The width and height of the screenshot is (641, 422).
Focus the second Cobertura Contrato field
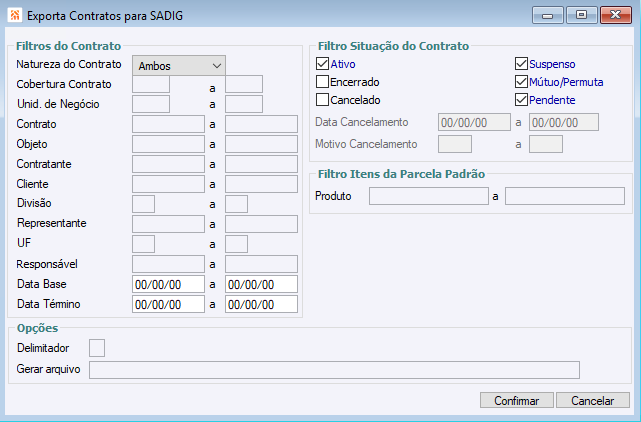[244, 84]
